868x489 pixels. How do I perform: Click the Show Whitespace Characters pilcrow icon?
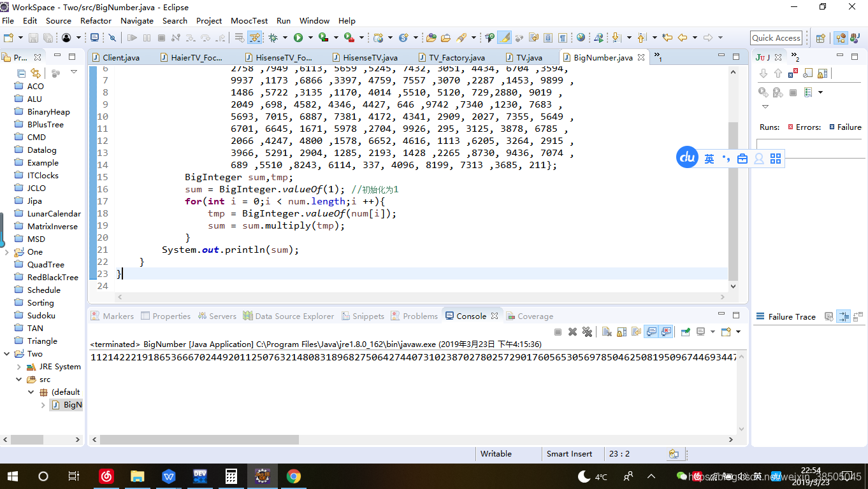coord(563,38)
